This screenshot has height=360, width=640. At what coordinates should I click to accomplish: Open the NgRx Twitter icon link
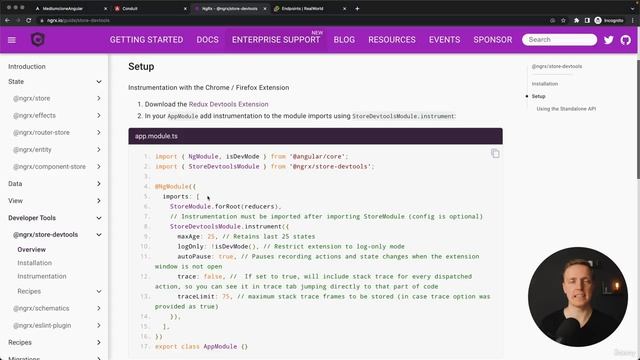[609, 40]
